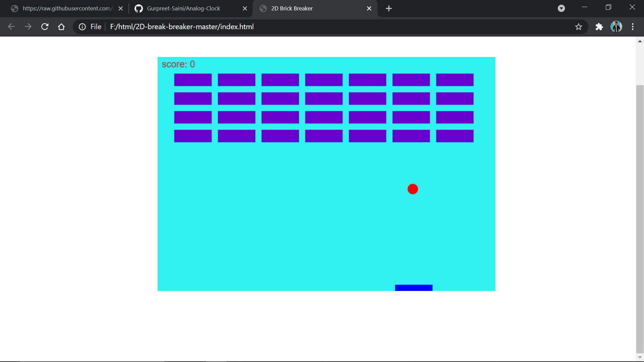Open Chrome three-dot menu
The image size is (644, 362).
[x=633, y=27]
